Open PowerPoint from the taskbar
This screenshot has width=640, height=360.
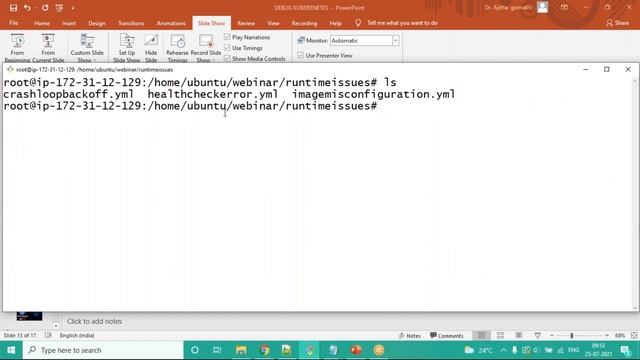(x=356, y=350)
